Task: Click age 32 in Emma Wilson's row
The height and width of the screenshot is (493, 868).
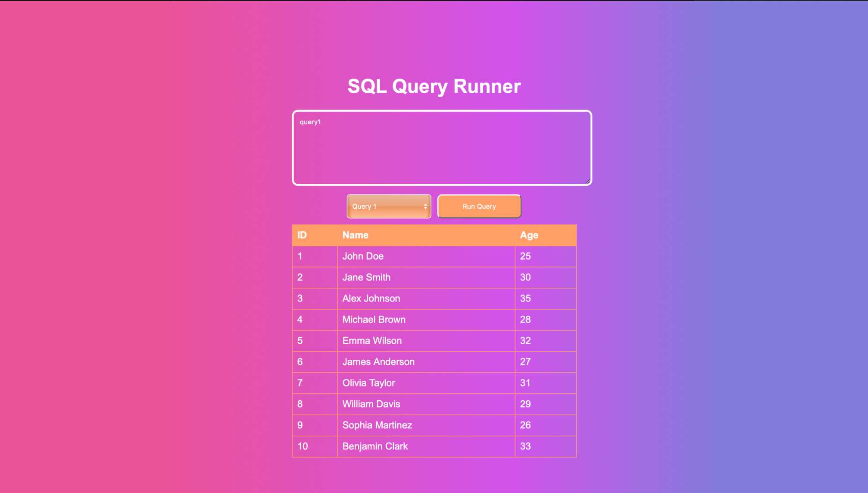Action: pyautogui.click(x=546, y=341)
